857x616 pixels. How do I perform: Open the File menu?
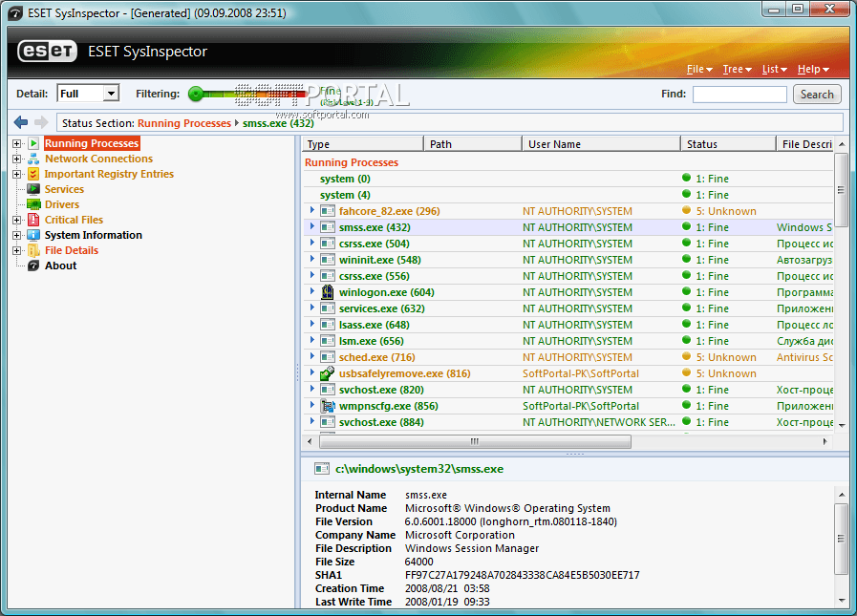click(x=699, y=69)
